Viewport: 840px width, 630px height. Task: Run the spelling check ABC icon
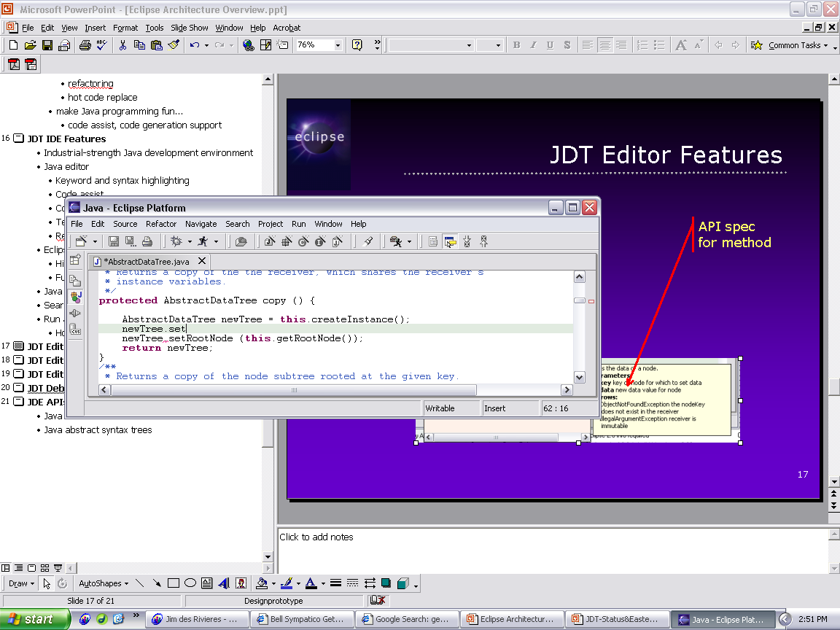tap(101, 45)
